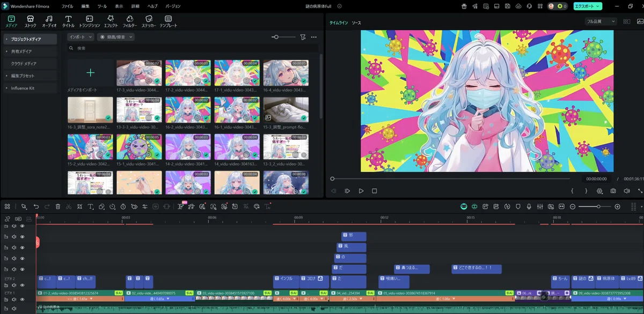Open the ツール menu
Viewport: 644px width, 314px height.
[x=102, y=6]
